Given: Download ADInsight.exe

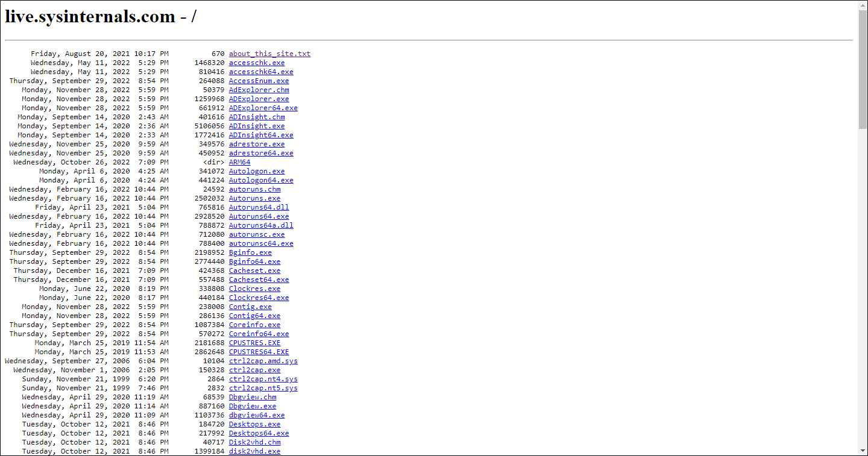Looking at the screenshot, I should click(256, 125).
